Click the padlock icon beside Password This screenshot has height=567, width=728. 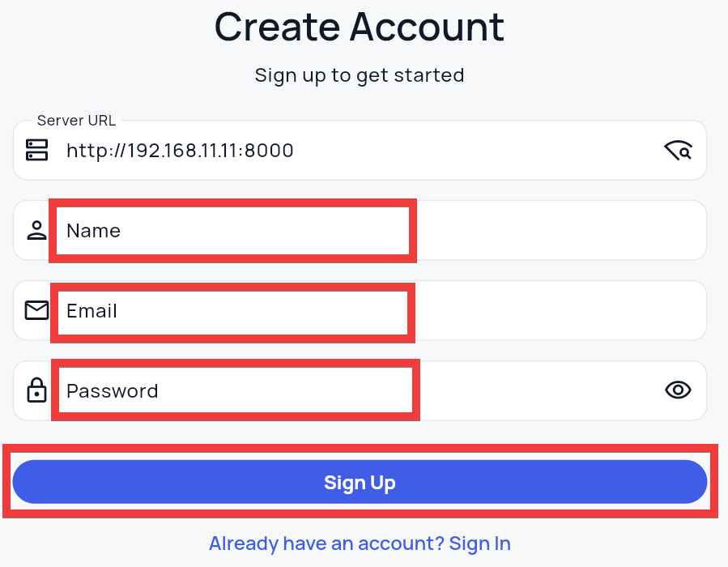36,390
